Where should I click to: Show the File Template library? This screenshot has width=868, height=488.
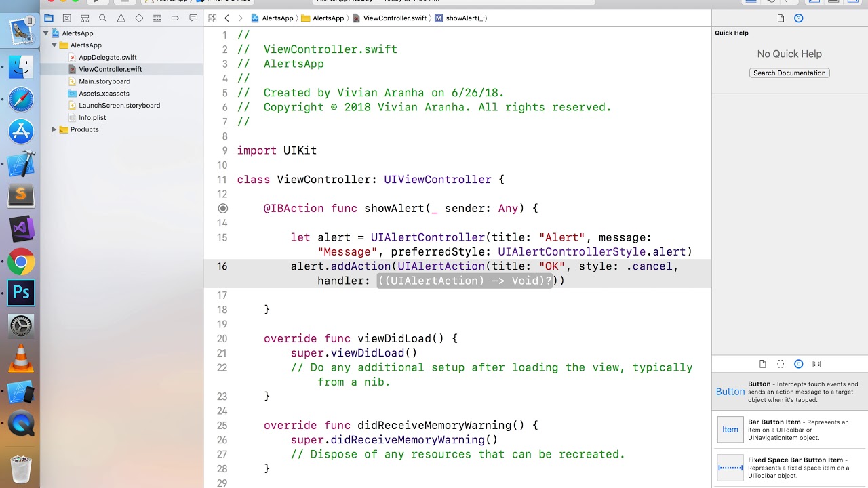coord(762,364)
